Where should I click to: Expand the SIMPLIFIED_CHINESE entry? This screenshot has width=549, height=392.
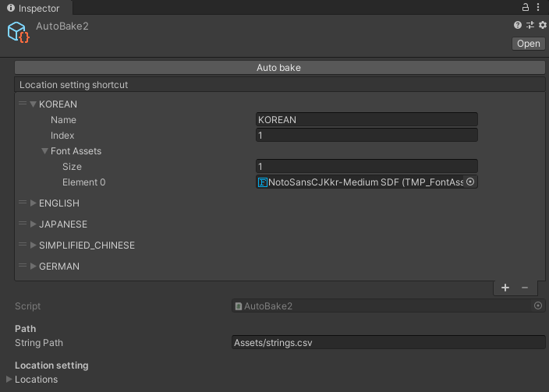click(34, 245)
